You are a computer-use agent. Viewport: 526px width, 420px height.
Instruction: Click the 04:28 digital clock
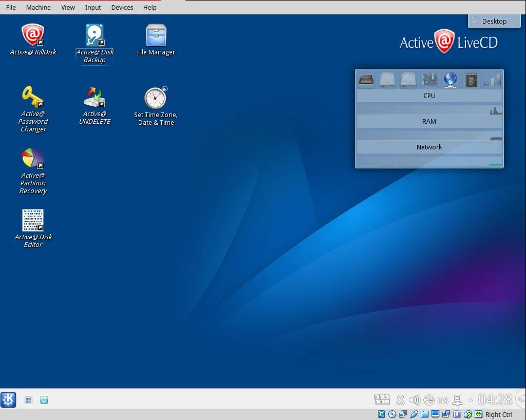(x=495, y=399)
